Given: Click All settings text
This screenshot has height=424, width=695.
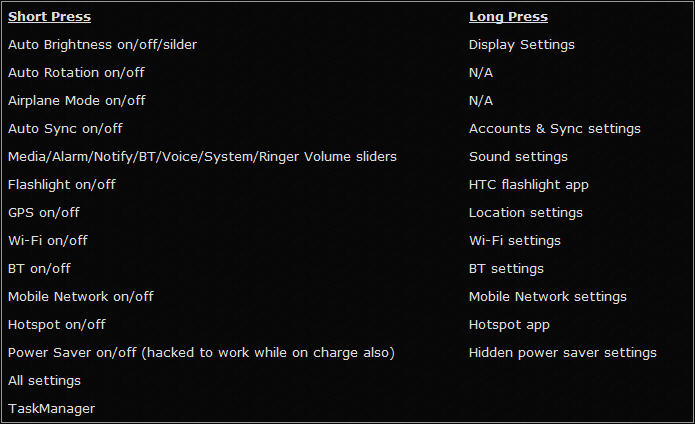Looking at the screenshot, I should pyautogui.click(x=44, y=381).
